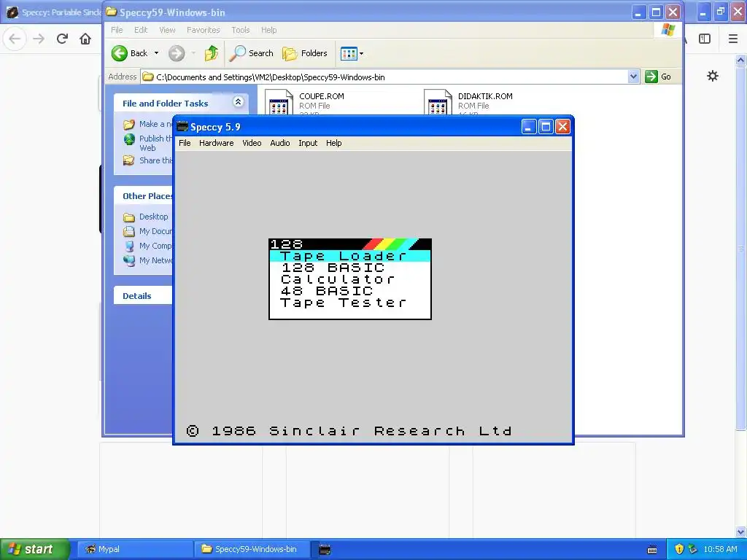The width and height of the screenshot is (747, 560).
Task: Open the Audio menu in Speccy
Action: click(x=279, y=143)
